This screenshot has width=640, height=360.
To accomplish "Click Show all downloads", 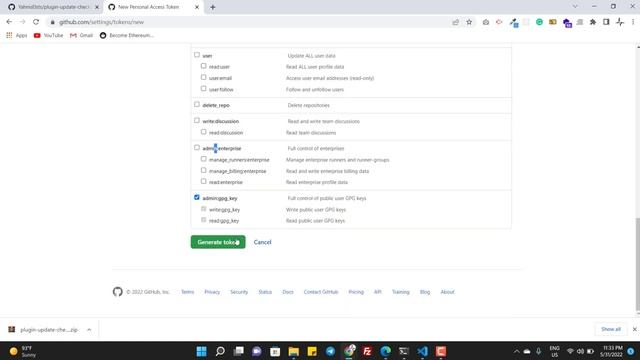I will pyautogui.click(x=611, y=329).
